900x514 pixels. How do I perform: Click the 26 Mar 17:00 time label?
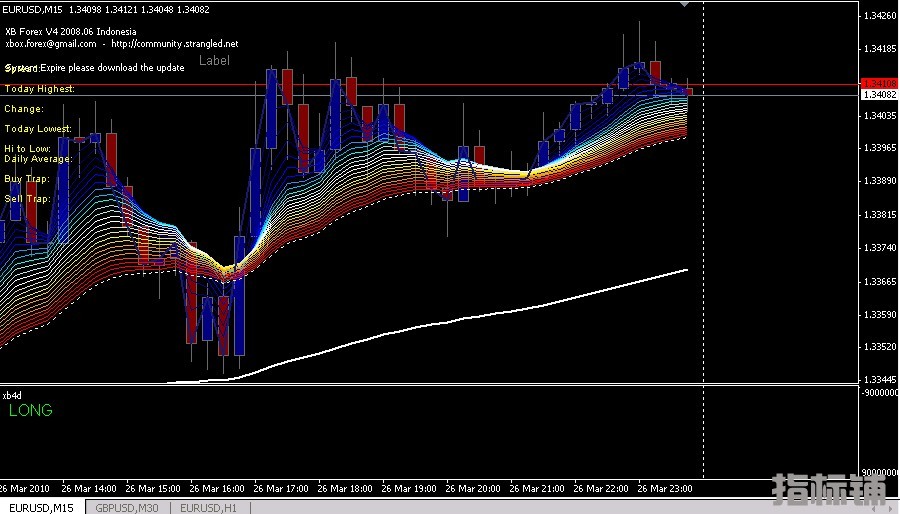click(x=281, y=489)
